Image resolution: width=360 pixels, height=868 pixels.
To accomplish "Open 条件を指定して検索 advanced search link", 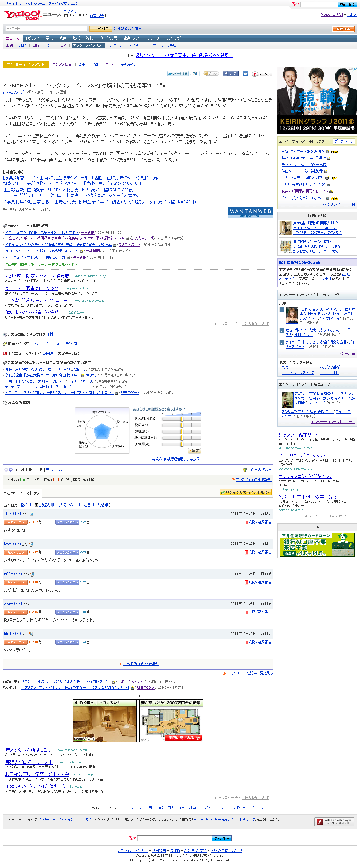I will click(x=128, y=28).
